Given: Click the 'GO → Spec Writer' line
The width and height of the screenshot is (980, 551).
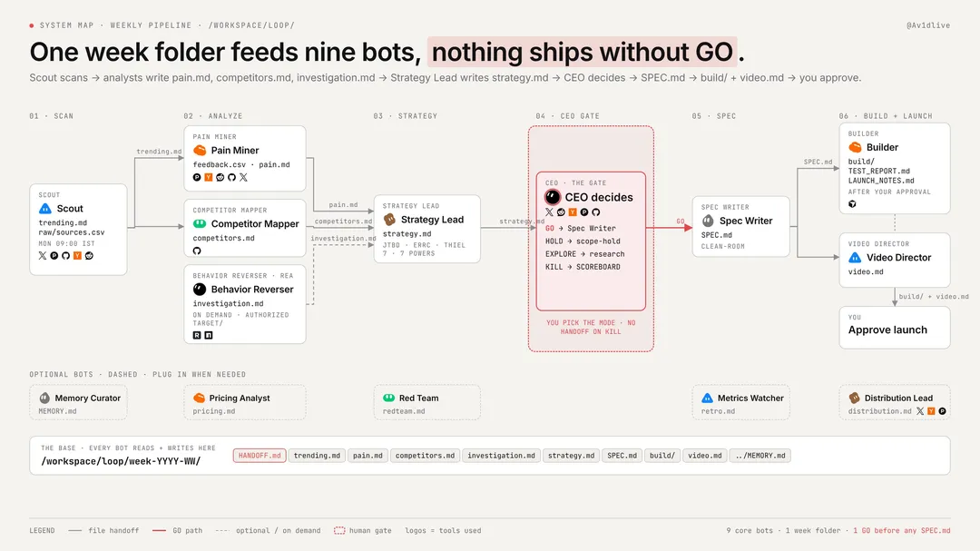Looking at the screenshot, I should pyautogui.click(x=581, y=228).
